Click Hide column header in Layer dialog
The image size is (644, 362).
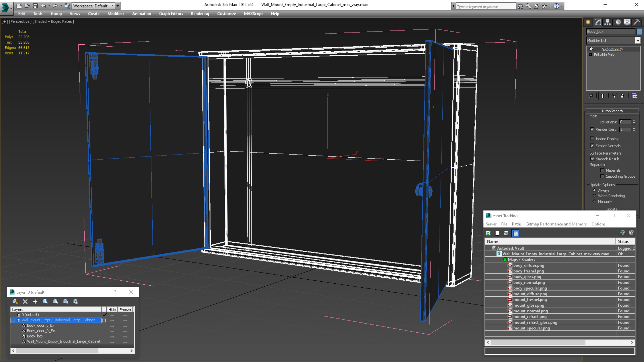(112, 309)
